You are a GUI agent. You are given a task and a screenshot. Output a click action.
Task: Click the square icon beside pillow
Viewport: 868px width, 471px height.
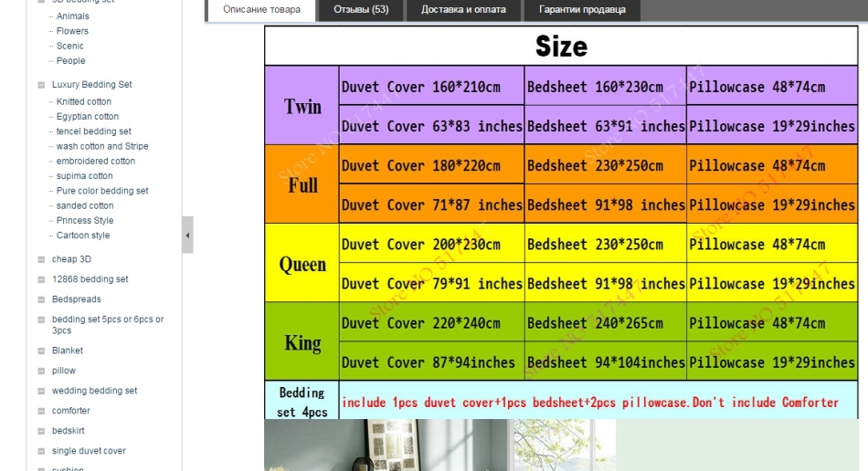41,372
